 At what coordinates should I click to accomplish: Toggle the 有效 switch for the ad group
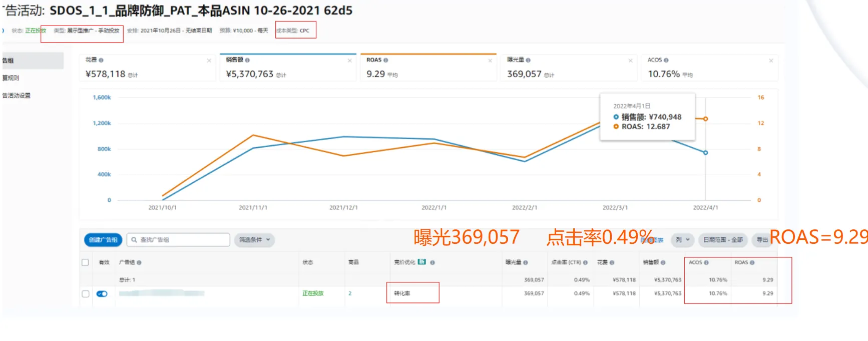click(x=102, y=294)
